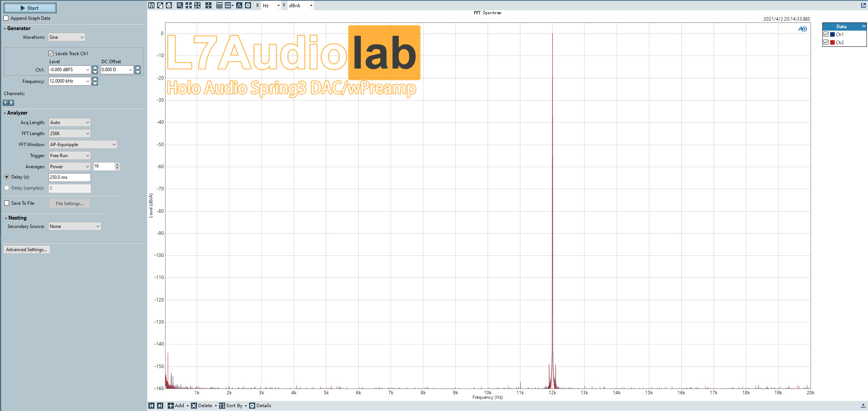Click the Ch2 red color swatch
The width and height of the screenshot is (868, 411).
pos(832,42)
